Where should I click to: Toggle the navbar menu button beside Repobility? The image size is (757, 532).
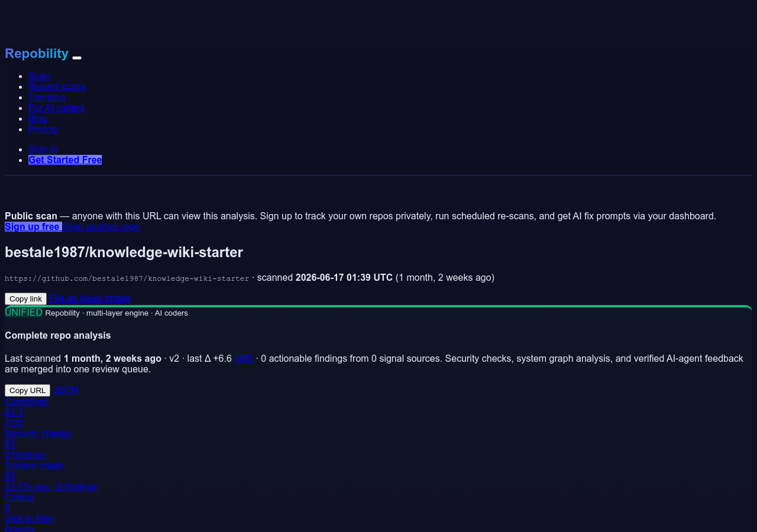tap(77, 57)
